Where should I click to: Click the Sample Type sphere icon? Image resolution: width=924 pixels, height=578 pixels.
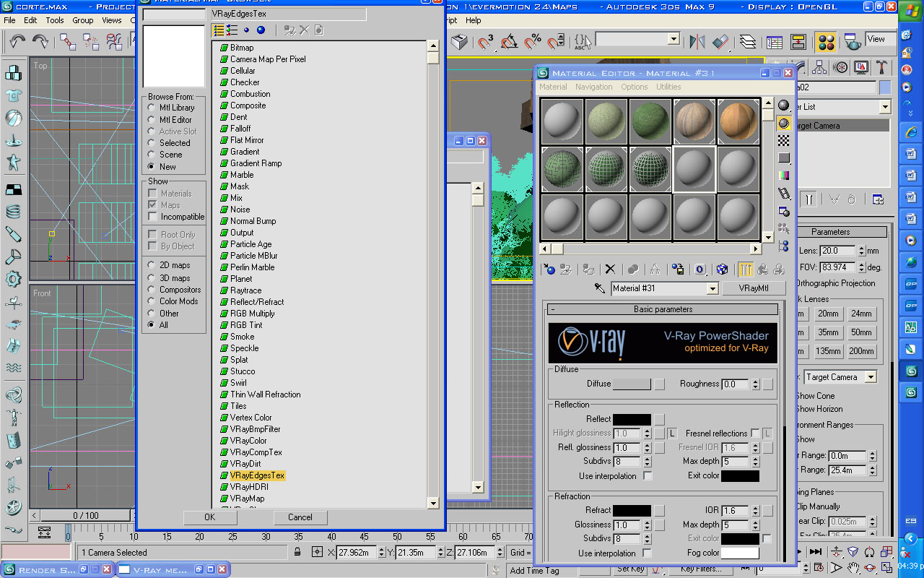(x=783, y=105)
